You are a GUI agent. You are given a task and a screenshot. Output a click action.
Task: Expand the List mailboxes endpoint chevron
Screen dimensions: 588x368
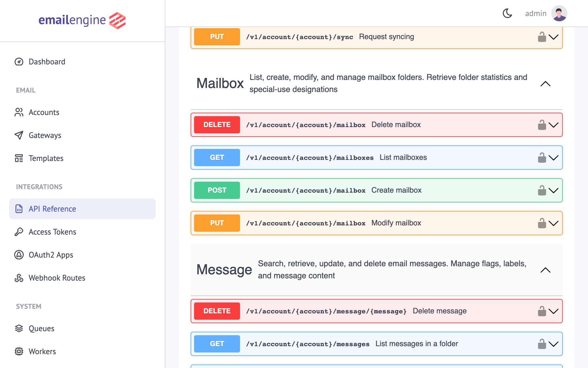[554, 158]
